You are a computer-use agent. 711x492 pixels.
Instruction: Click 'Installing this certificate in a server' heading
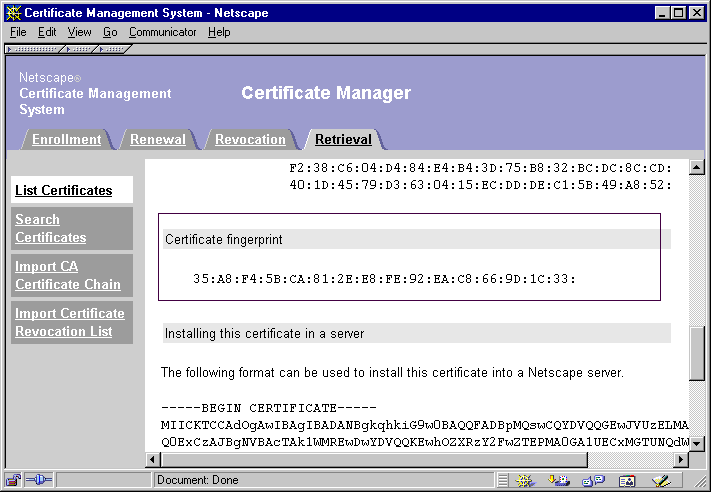(x=264, y=334)
